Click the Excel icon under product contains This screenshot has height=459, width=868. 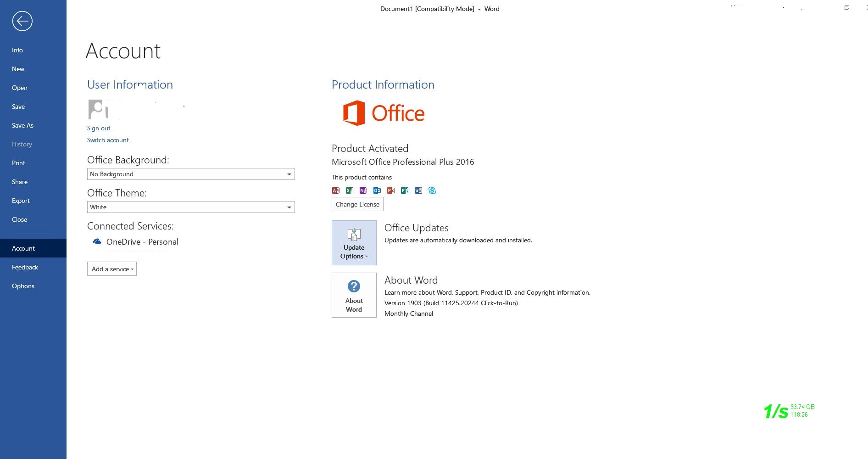click(350, 190)
